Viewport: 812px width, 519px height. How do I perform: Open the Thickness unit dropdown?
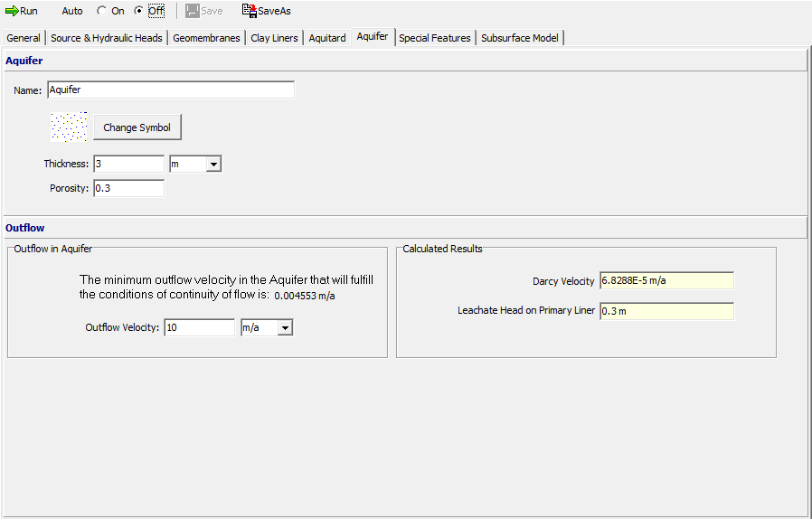point(213,165)
